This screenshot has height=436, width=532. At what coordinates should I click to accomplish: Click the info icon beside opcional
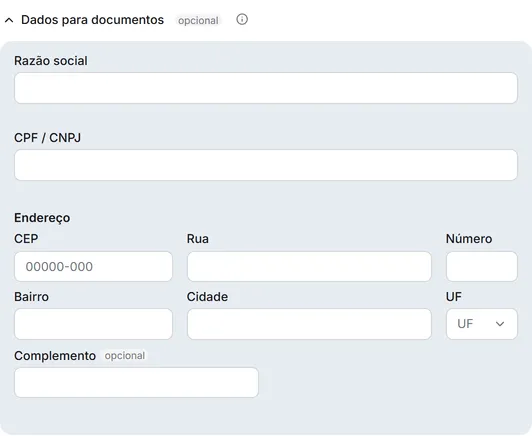(242, 19)
